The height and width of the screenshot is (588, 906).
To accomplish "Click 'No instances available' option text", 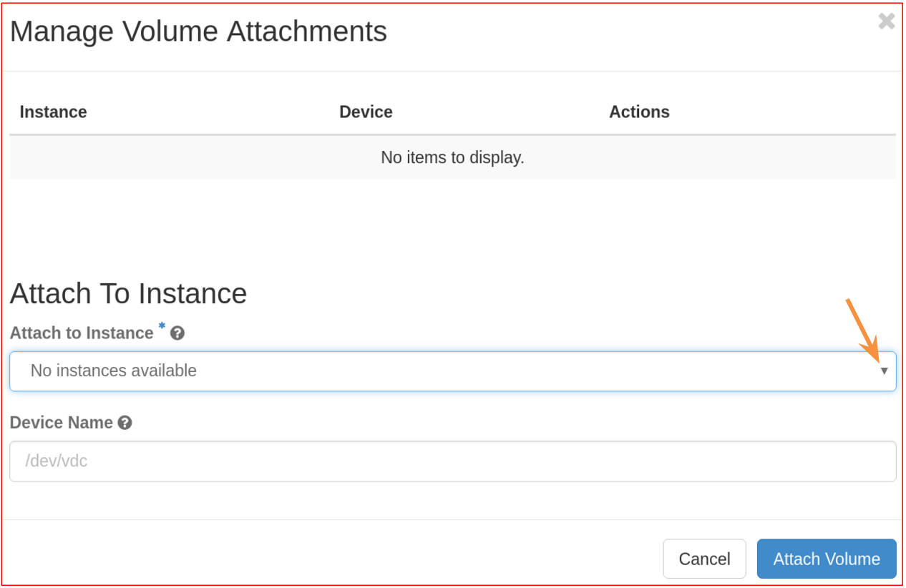I will coord(114,371).
